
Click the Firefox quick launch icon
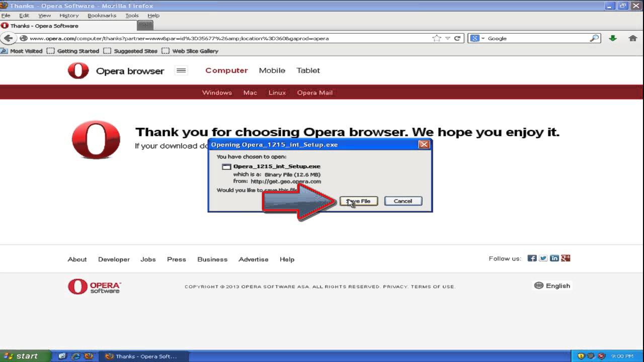click(89, 356)
